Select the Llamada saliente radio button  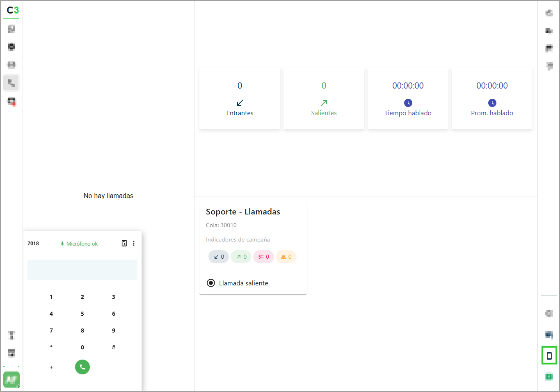[211, 283]
